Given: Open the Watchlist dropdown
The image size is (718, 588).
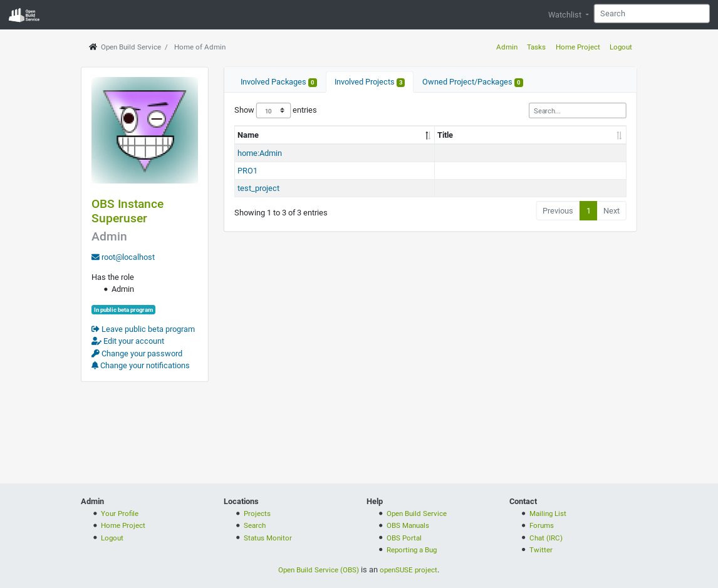Looking at the screenshot, I should click(x=567, y=14).
